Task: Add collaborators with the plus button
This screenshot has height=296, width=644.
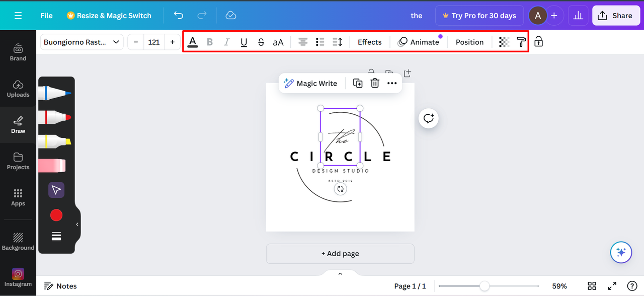Action: [x=554, y=16]
